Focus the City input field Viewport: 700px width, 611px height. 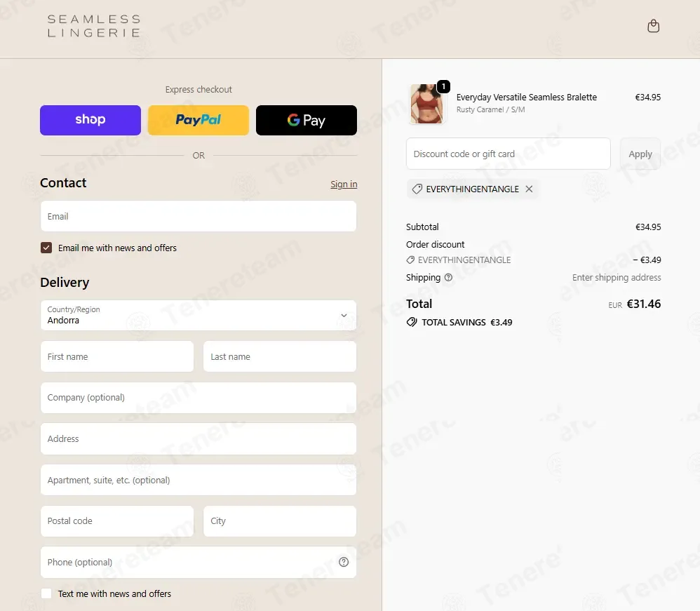(x=280, y=521)
